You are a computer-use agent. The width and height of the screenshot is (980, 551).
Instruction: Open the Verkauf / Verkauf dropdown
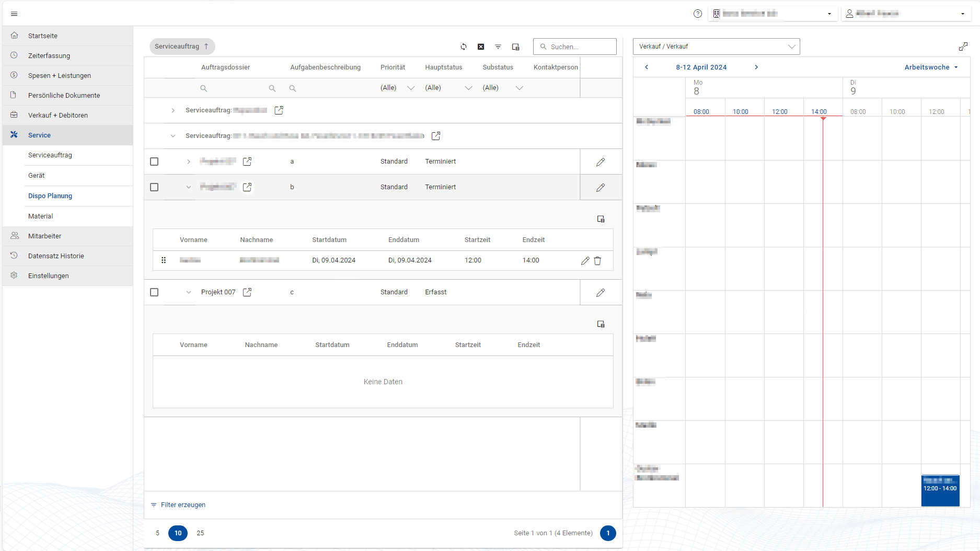pos(716,47)
